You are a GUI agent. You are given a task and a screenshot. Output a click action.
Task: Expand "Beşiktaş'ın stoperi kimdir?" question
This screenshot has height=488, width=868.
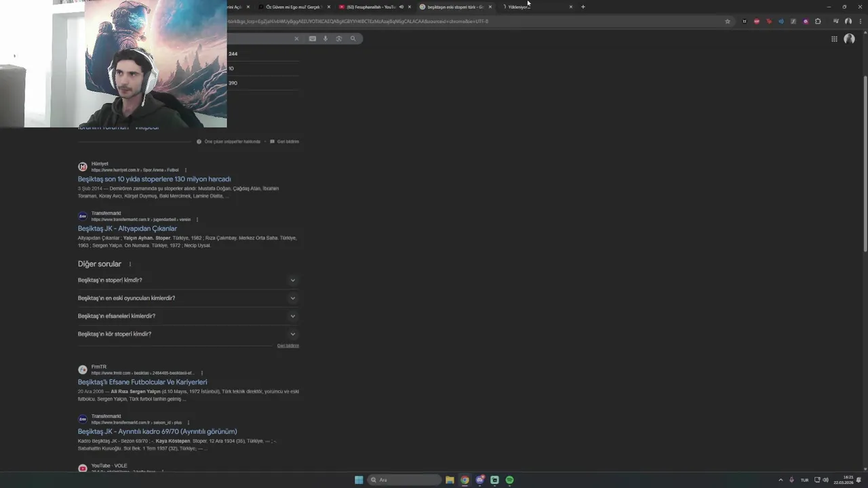coord(188,280)
